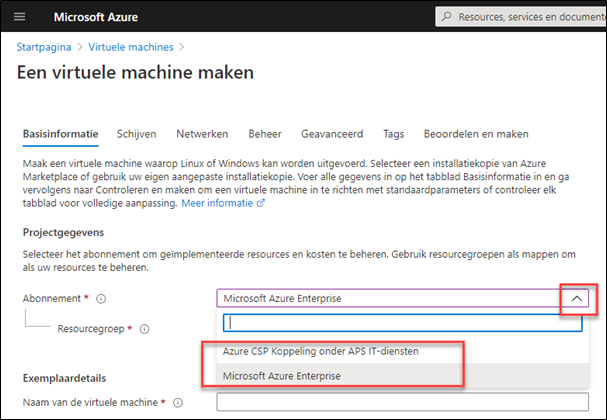Click the Resources, services en documenten search bar

click(x=521, y=17)
